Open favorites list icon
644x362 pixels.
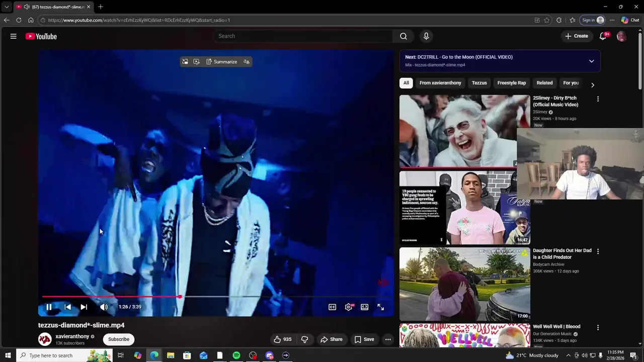click(x=573, y=20)
